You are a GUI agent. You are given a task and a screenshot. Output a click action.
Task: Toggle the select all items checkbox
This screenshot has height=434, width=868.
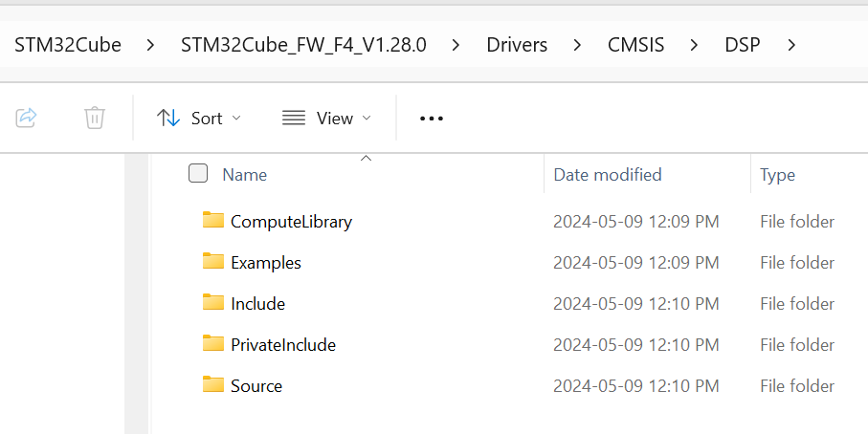pyautogui.click(x=198, y=173)
